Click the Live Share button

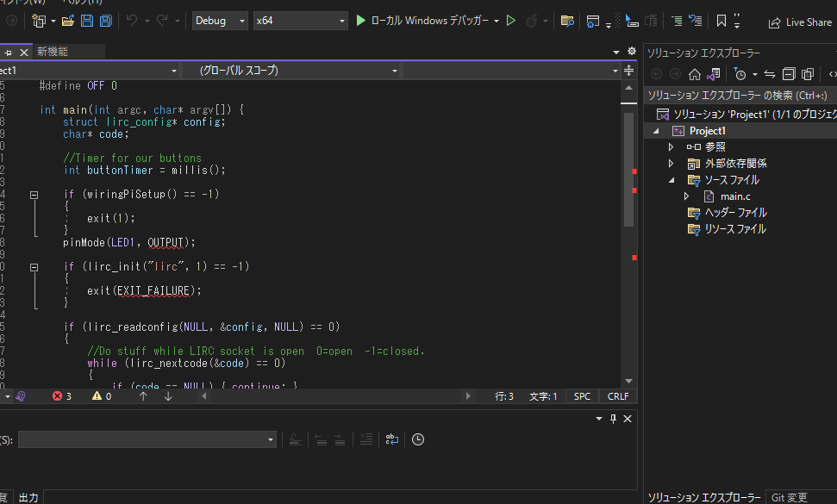(x=800, y=22)
